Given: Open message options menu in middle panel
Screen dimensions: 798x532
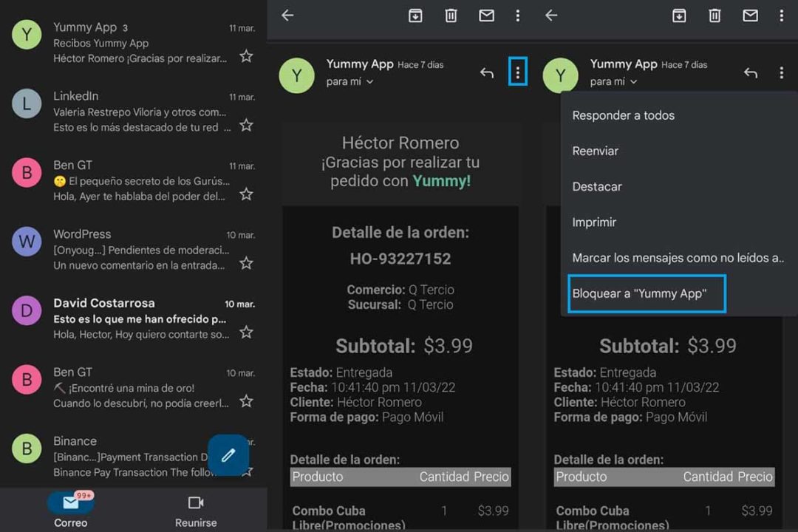Looking at the screenshot, I should 517,73.
